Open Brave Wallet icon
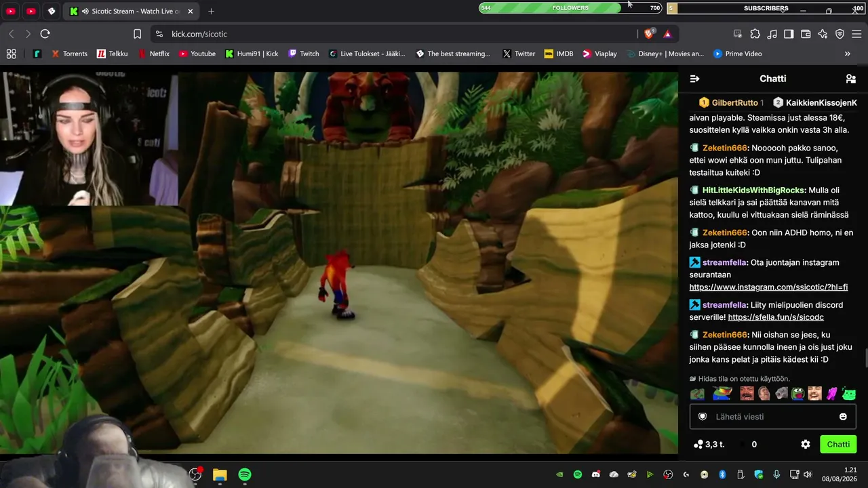868x488 pixels. pyautogui.click(x=806, y=34)
